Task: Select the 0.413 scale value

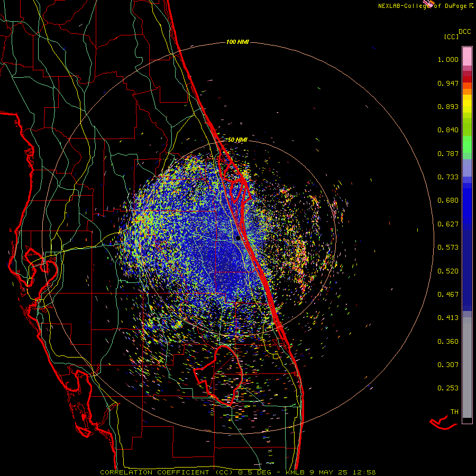Action: point(448,318)
